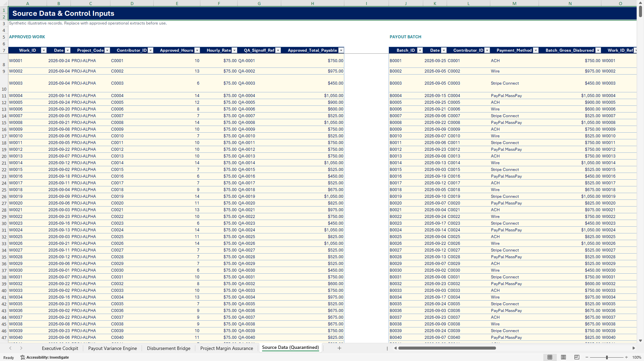This screenshot has width=644, height=361.
Task: Switch to Normal view icon
Action: tap(550, 357)
